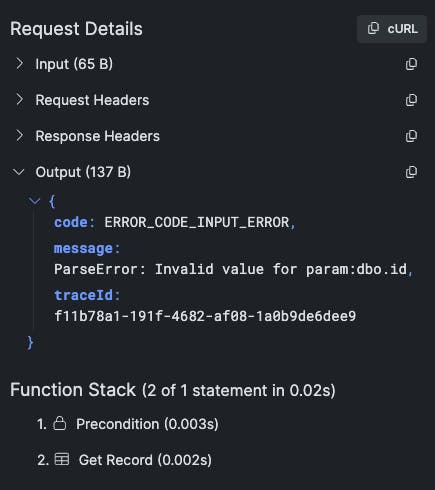The image size is (435, 490).
Task: Select the traceId value text
Action: (x=205, y=316)
